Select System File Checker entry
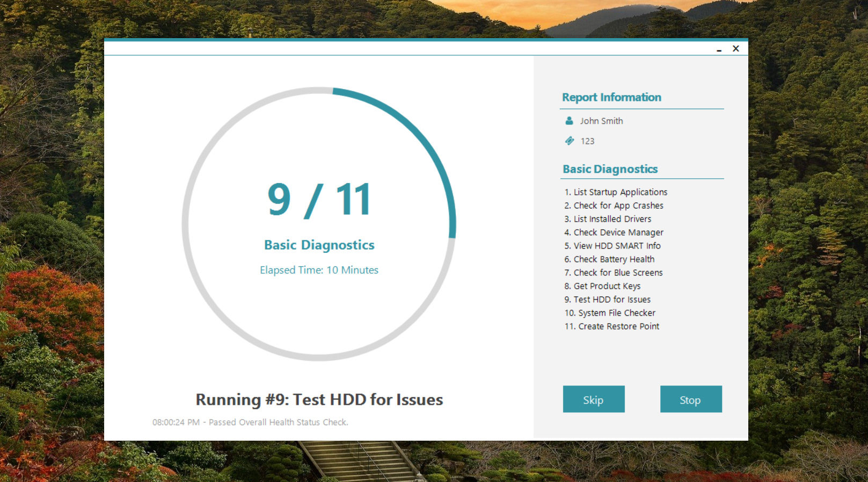This screenshot has height=482, width=868. pos(610,313)
